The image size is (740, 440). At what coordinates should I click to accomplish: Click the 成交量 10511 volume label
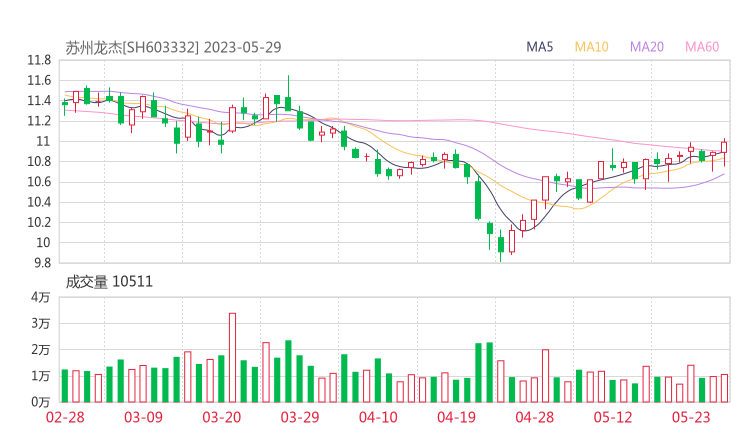coord(109,282)
